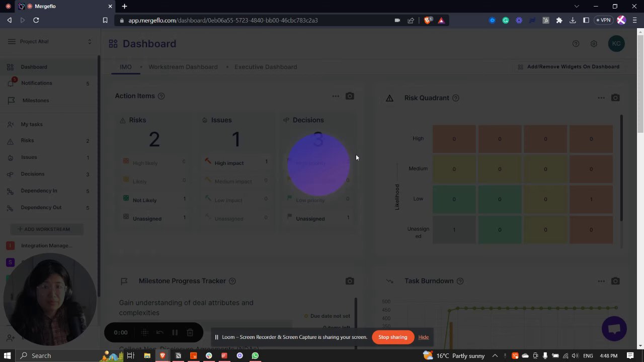Click the camera icon in Action Items widget

click(x=350, y=96)
